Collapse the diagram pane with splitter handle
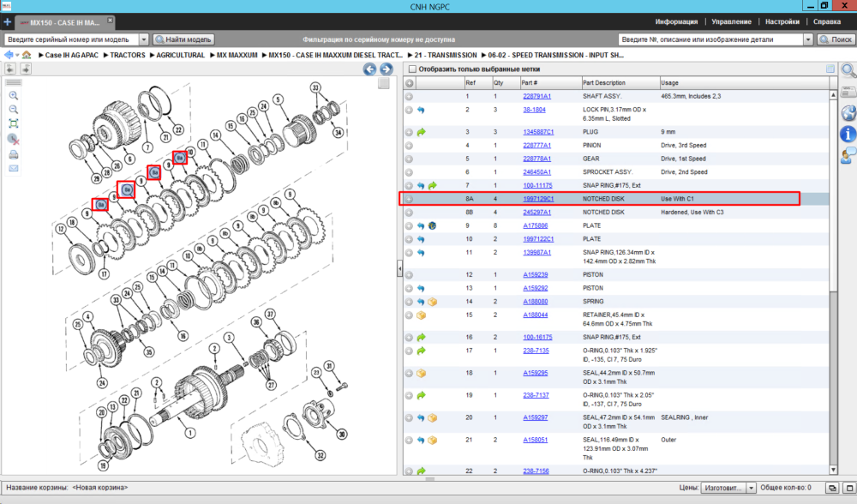857x504 pixels. [x=399, y=268]
